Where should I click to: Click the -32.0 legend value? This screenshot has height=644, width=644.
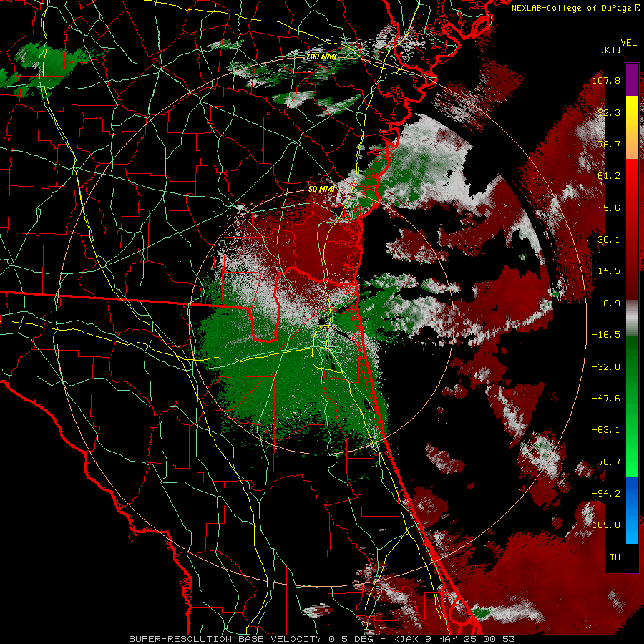tap(606, 367)
